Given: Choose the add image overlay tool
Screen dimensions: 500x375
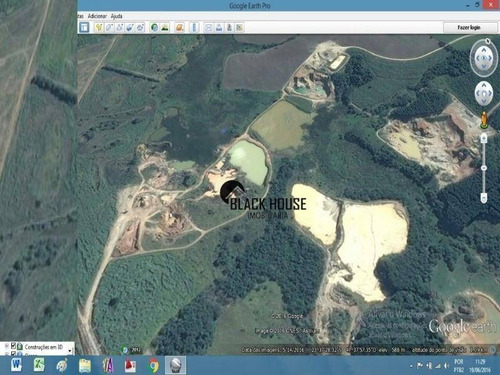Looking at the screenshot, I should (130, 27).
